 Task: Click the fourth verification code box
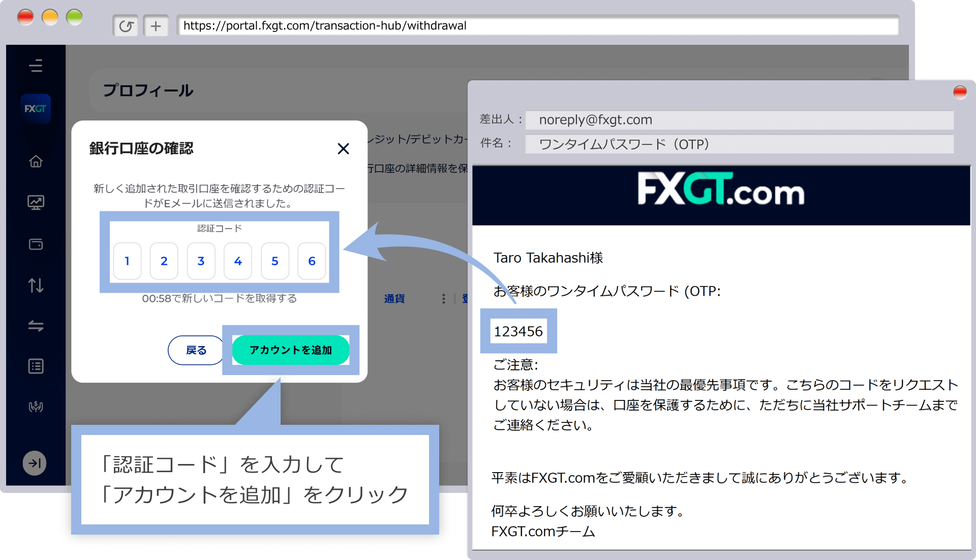[238, 261]
